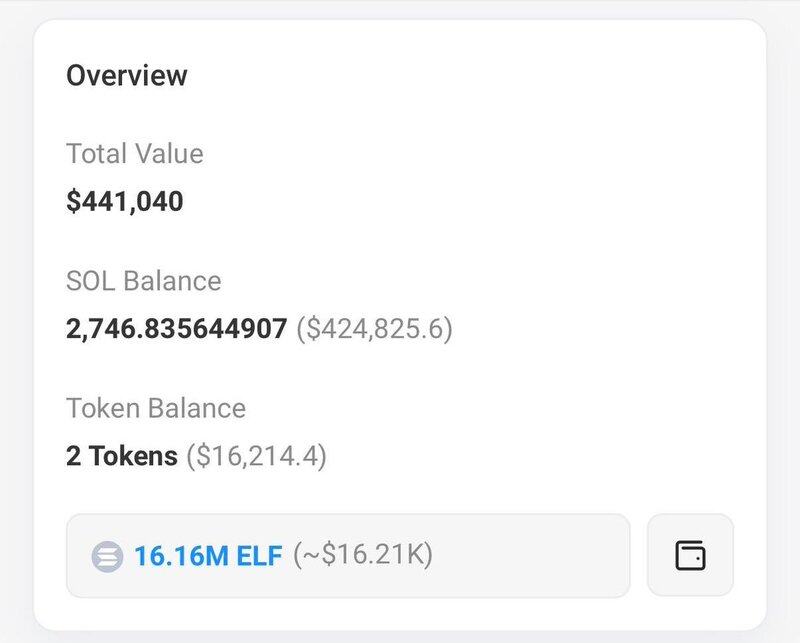Click the ($424,825.6) SOL dollar value
The width and height of the screenshot is (800, 643).
[x=375, y=329]
